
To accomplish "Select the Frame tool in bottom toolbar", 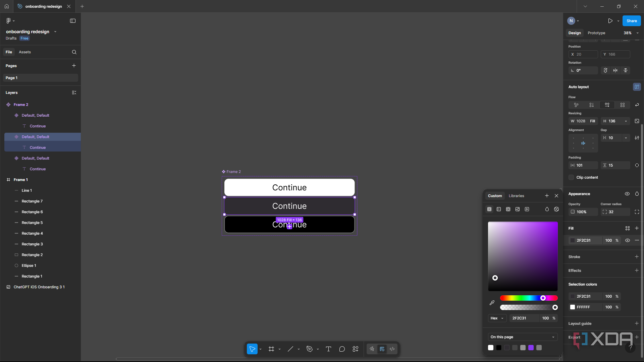I will pos(271,349).
